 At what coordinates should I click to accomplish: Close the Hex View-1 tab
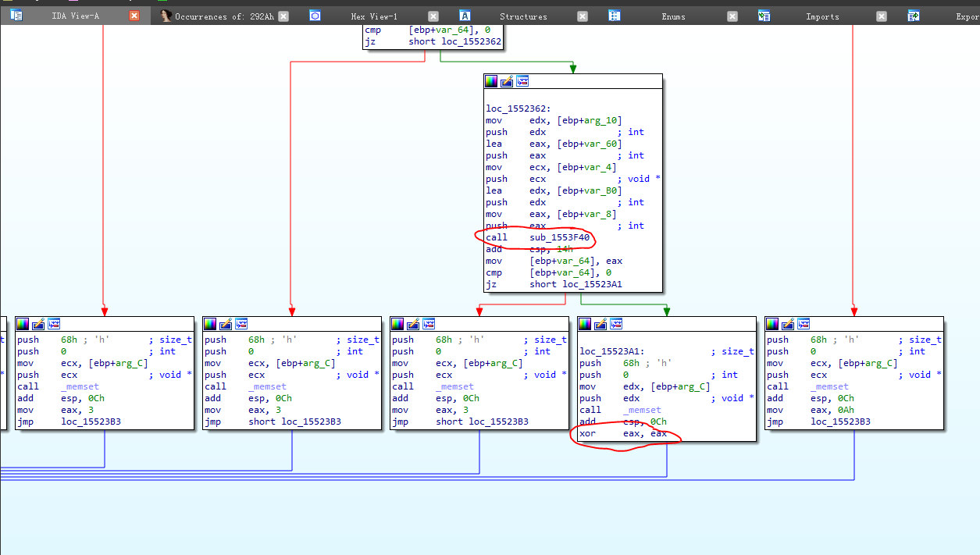(x=433, y=16)
